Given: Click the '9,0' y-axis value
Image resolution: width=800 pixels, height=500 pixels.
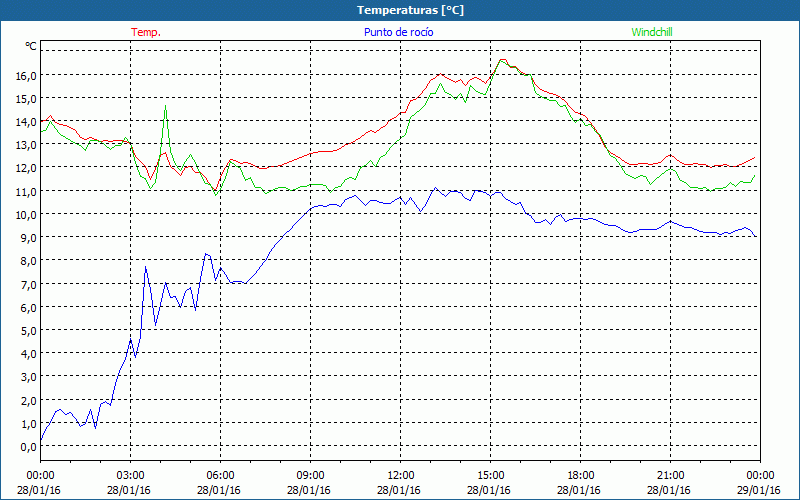Looking at the screenshot, I should point(29,238).
